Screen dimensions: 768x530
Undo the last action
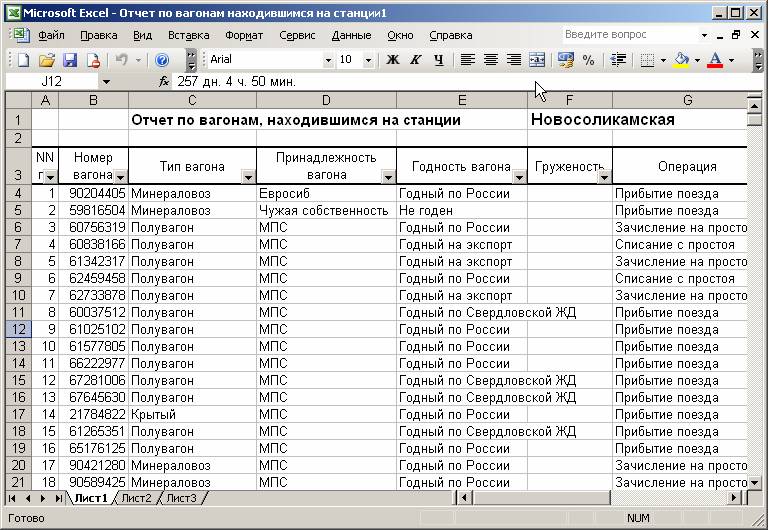click(121, 60)
